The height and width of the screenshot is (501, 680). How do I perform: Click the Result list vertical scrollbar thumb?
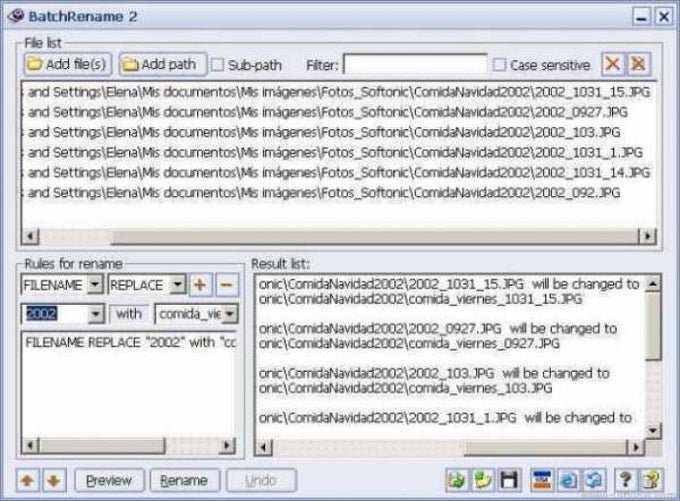coord(653,325)
